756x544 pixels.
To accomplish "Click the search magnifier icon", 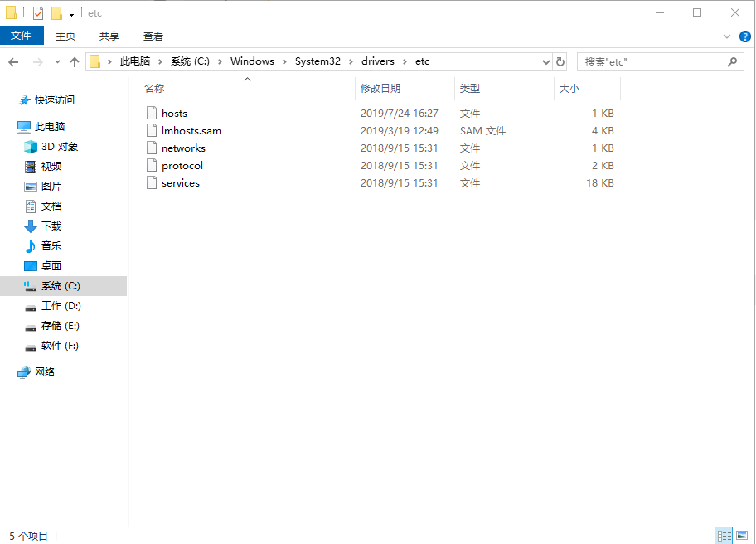I will click(x=732, y=61).
